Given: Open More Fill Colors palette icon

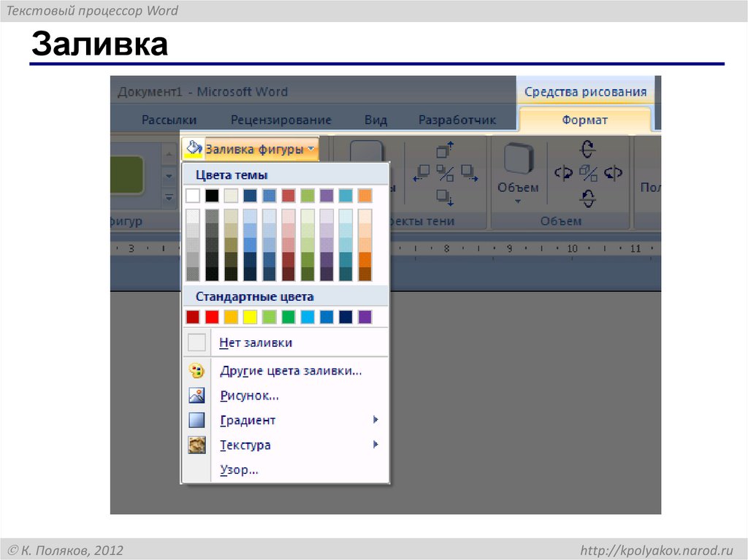Looking at the screenshot, I should [x=196, y=371].
